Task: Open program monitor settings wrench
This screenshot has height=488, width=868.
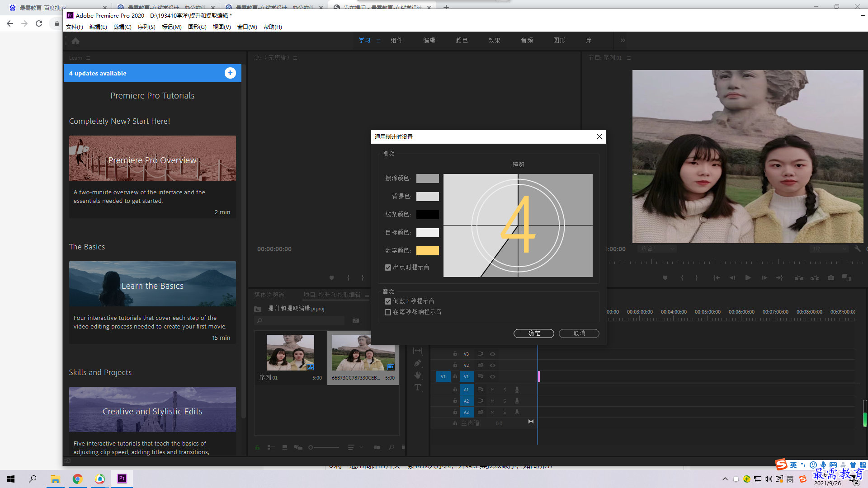Action: click(x=858, y=249)
